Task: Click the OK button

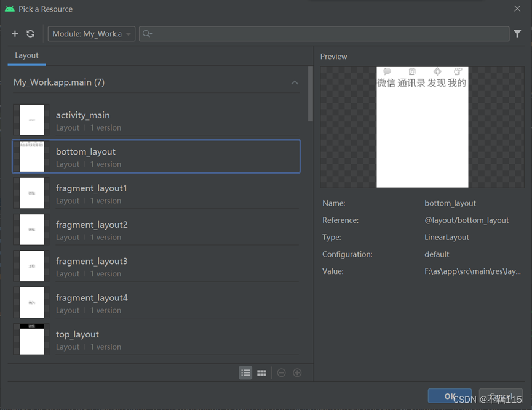Action: (x=450, y=396)
